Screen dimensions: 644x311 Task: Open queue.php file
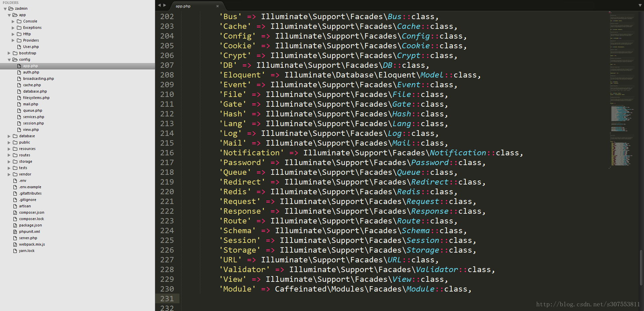tap(33, 111)
